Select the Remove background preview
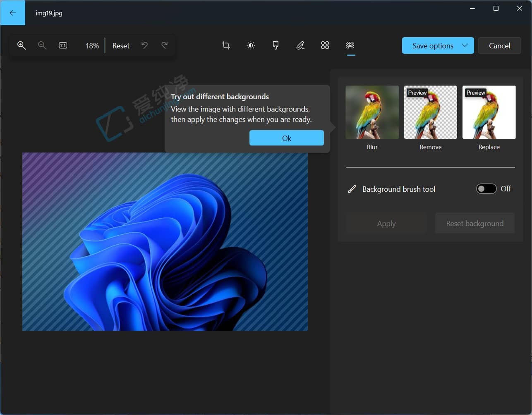 (430, 112)
